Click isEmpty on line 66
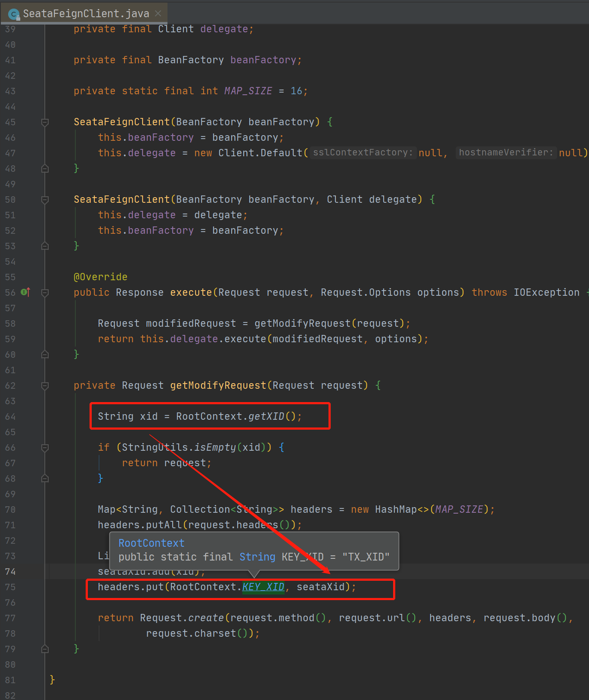The image size is (589, 700). click(x=215, y=447)
